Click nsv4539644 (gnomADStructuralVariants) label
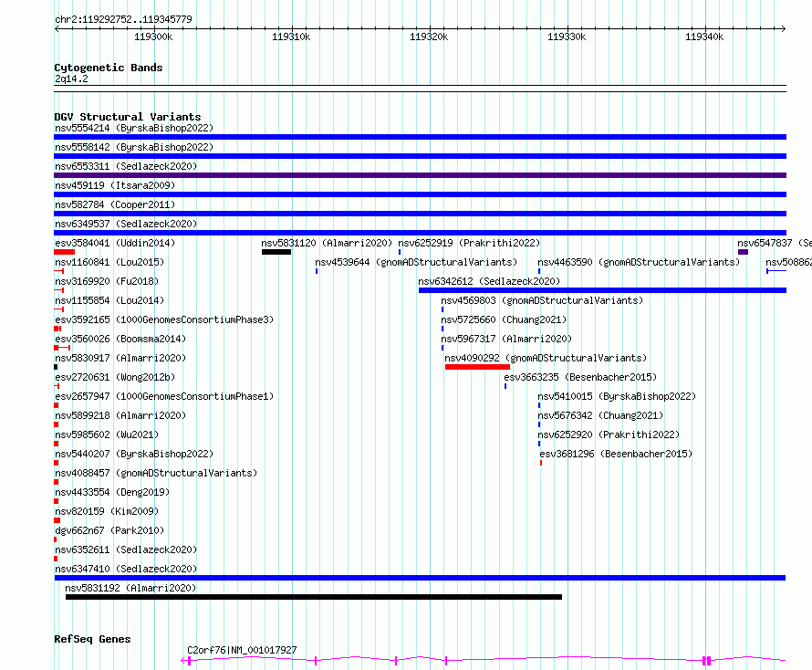The width and height of the screenshot is (812, 670). [416, 262]
